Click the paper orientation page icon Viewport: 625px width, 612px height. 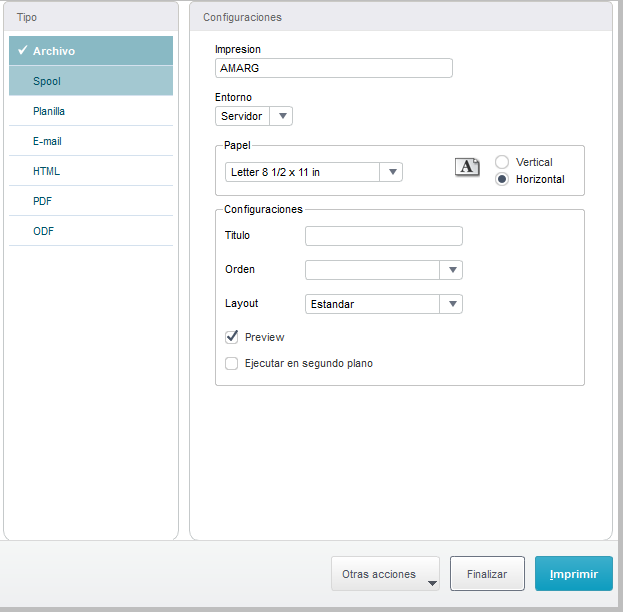(467, 167)
